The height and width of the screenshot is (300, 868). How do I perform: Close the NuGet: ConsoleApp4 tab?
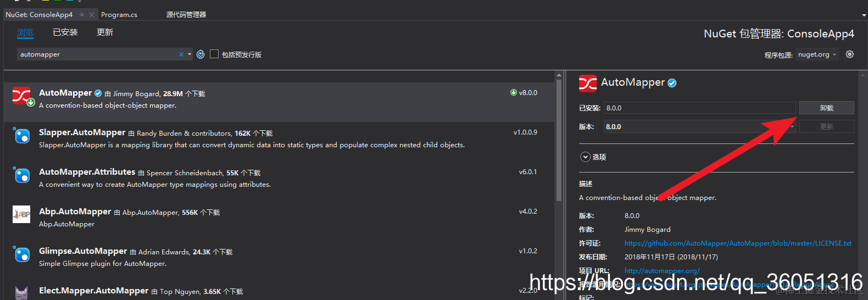[x=92, y=15]
